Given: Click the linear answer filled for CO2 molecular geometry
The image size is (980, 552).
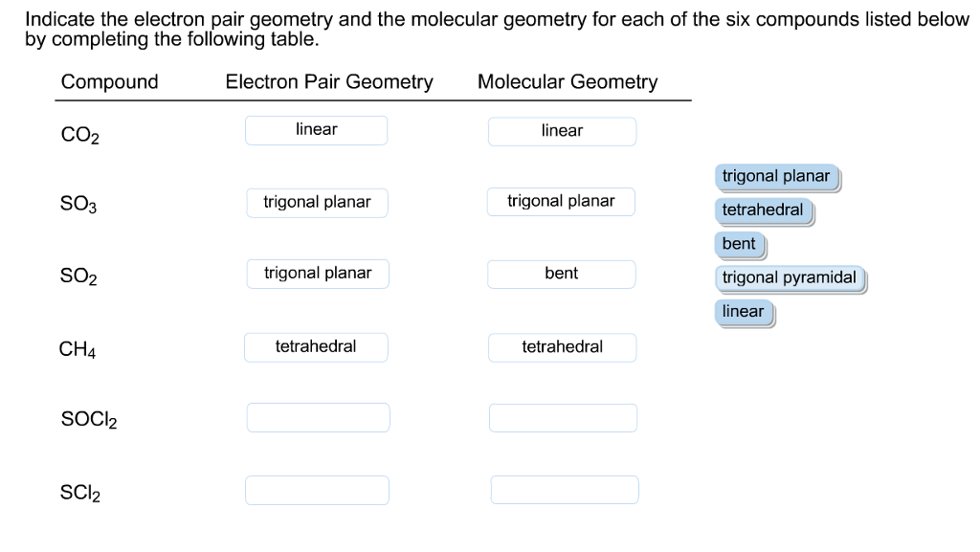Looking at the screenshot, I should pyautogui.click(x=562, y=131).
